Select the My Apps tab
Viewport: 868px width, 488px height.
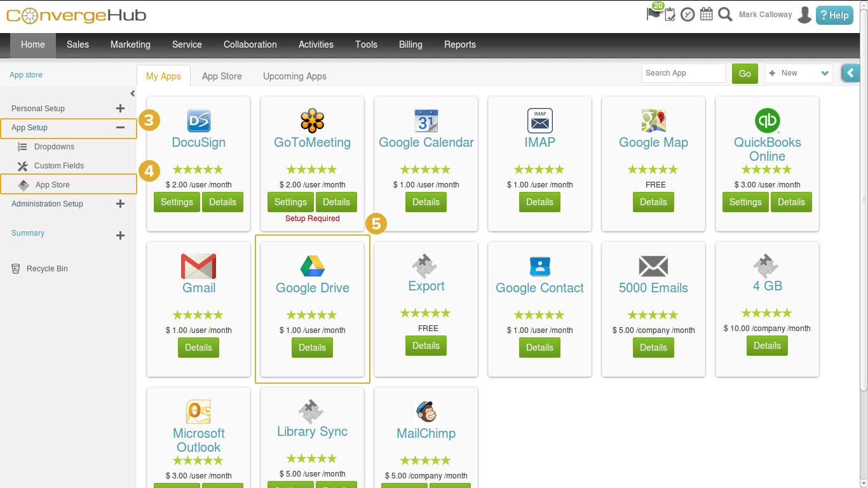coord(163,76)
